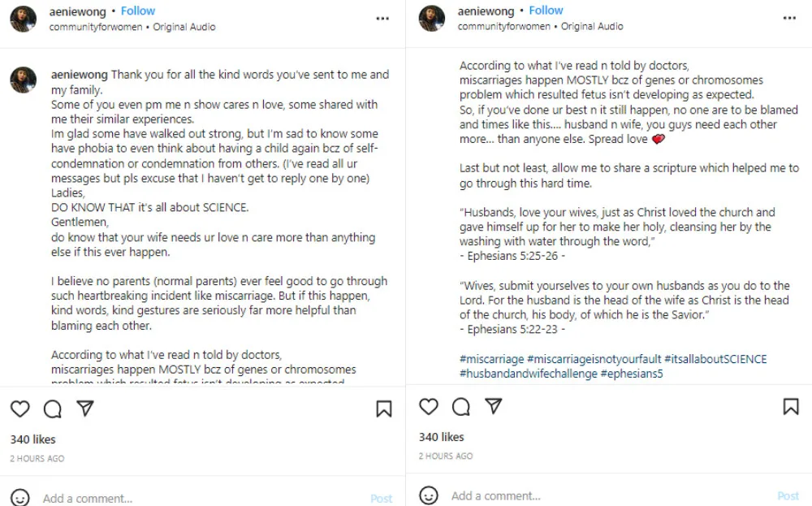Click the #miscarriage hashtag
812x506 pixels.
click(491, 359)
